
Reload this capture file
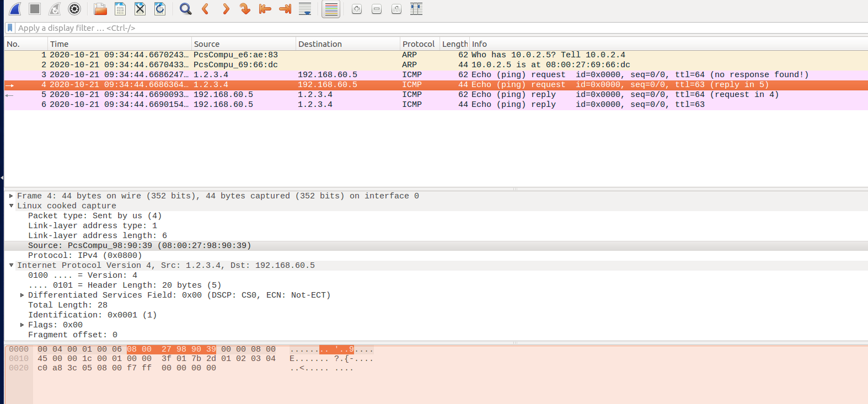160,9
